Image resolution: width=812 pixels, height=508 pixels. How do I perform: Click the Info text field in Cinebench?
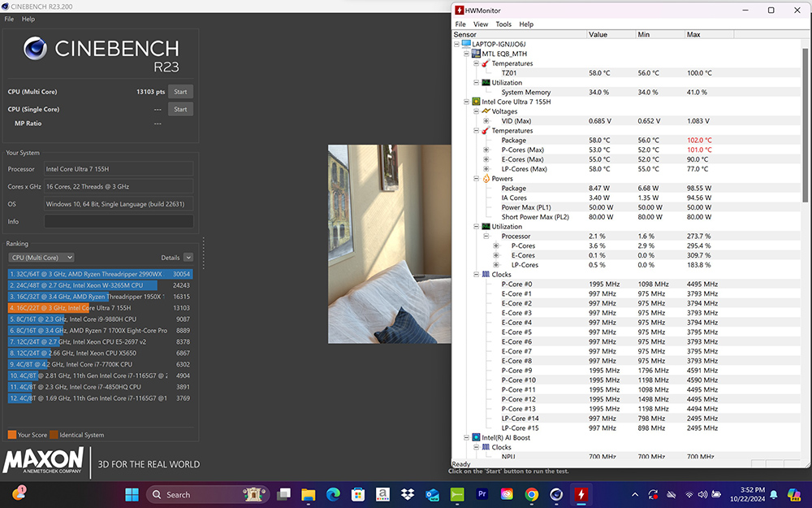119,221
